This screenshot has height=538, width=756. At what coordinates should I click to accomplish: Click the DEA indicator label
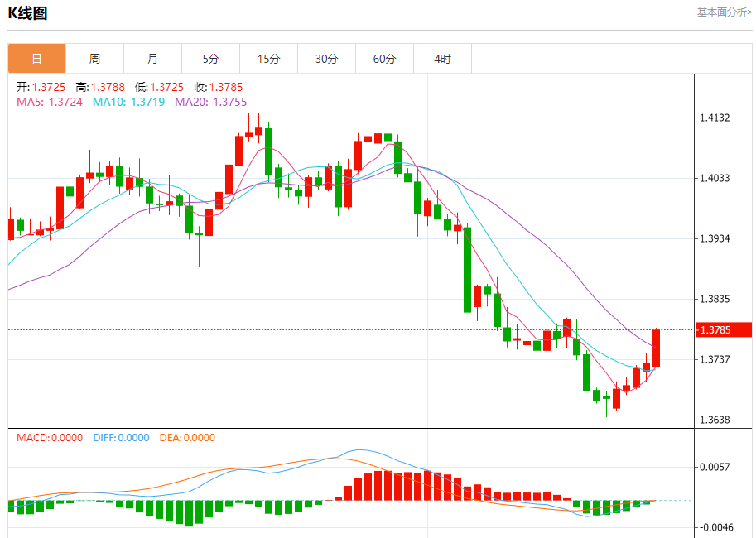(187, 438)
